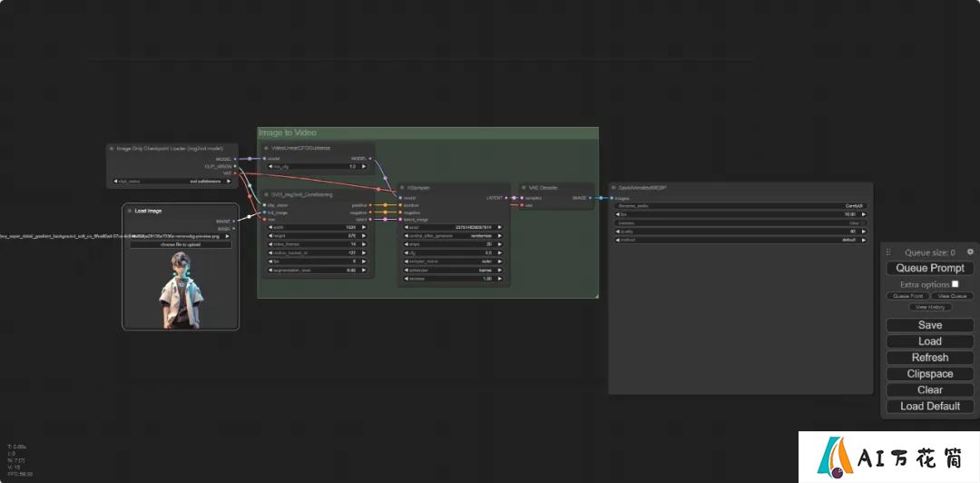
Task: Click the MODEL output socket of Checkpoint Loader
Action: pyautogui.click(x=235, y=159)
